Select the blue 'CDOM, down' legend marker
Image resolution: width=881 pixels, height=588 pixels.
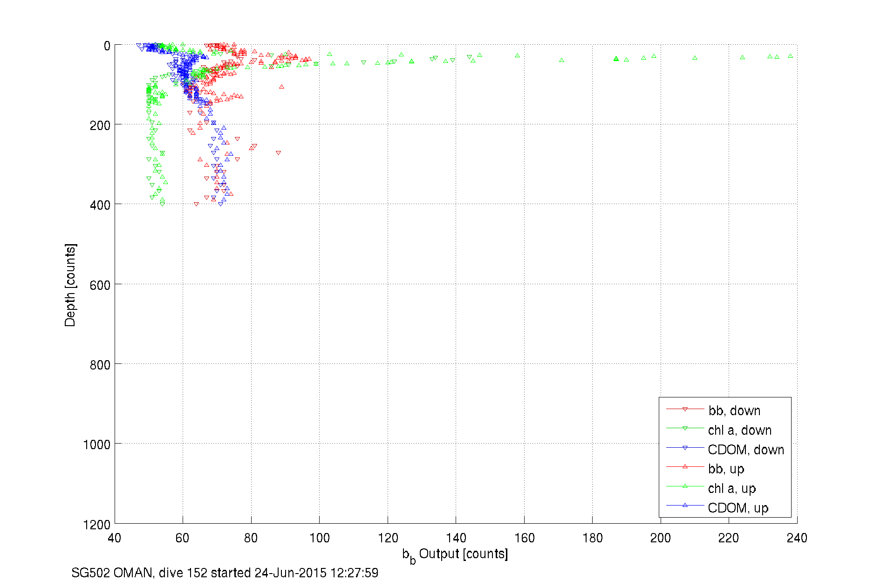click(x=685, y=448)
